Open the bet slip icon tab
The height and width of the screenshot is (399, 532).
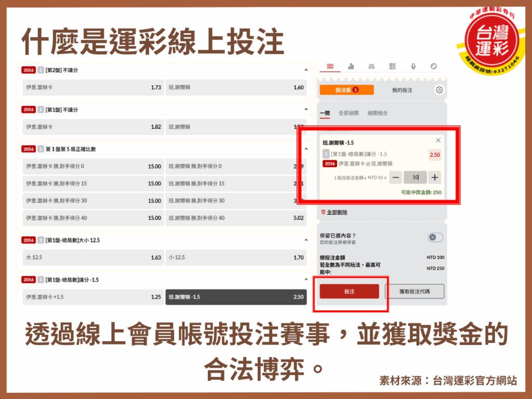[330, 66]
